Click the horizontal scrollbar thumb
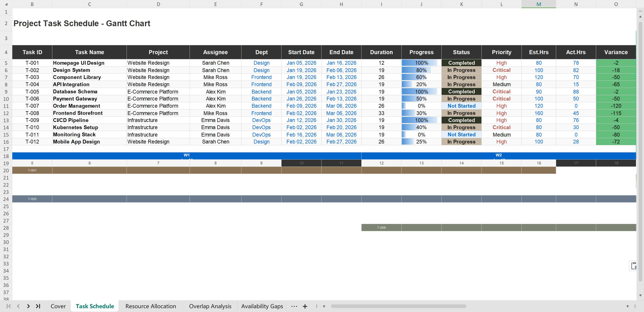 (x=398, y=306)
